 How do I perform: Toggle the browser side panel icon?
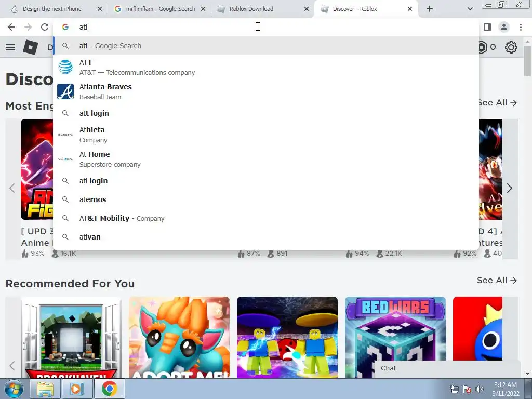[x=487, y=27]
